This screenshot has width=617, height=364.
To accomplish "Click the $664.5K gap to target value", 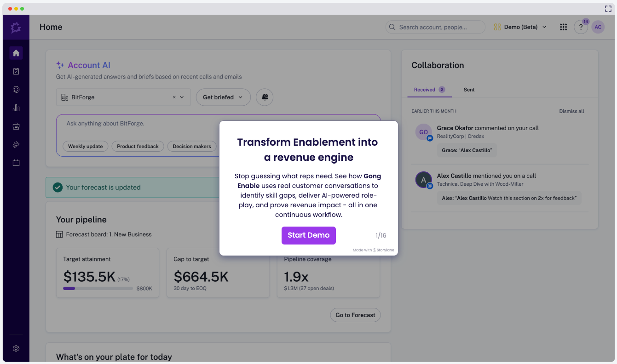I will pos(201,277).
